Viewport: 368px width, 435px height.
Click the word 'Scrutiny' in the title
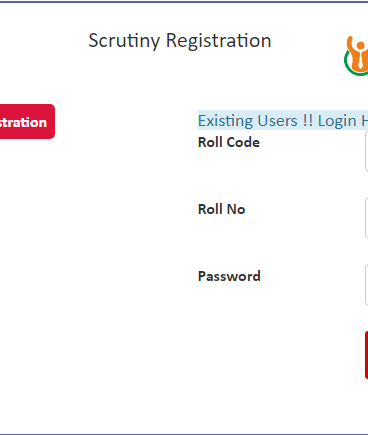coord(124,41)
